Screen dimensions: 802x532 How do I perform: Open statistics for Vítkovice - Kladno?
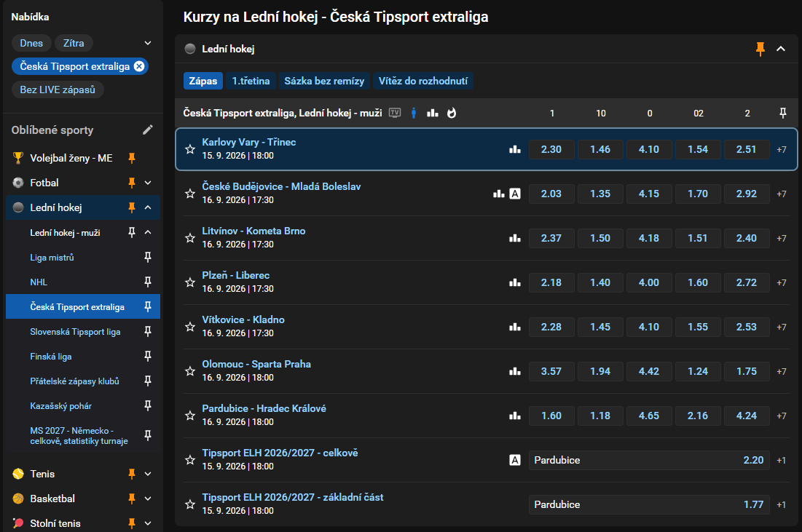coord(514,327)
